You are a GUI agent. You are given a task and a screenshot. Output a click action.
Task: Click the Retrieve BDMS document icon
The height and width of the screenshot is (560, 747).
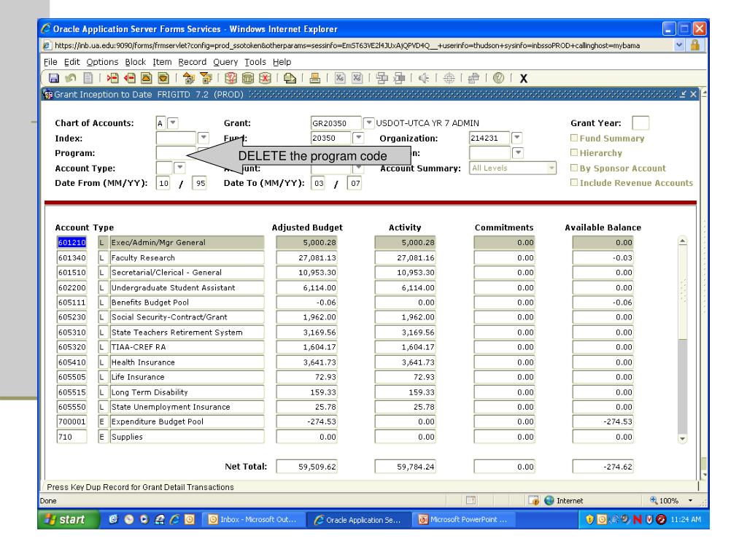click(x=399, y=78)
